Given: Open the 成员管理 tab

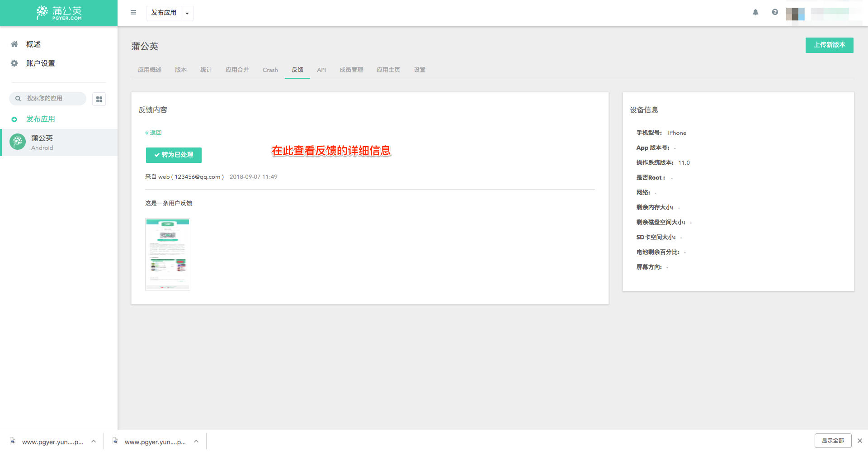Looking at the screenshot, I should click(x=351, y=70).
